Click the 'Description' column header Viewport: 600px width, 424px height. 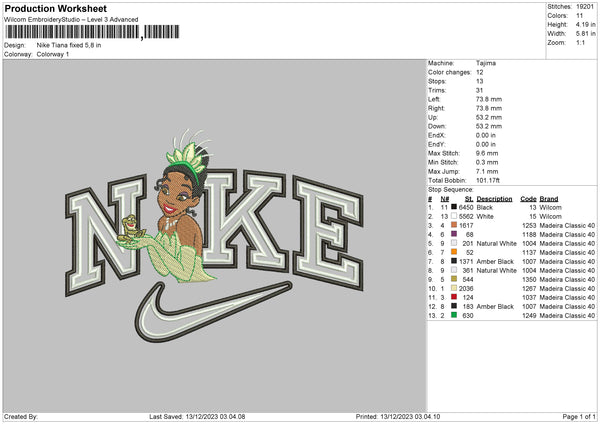[494, 199]
